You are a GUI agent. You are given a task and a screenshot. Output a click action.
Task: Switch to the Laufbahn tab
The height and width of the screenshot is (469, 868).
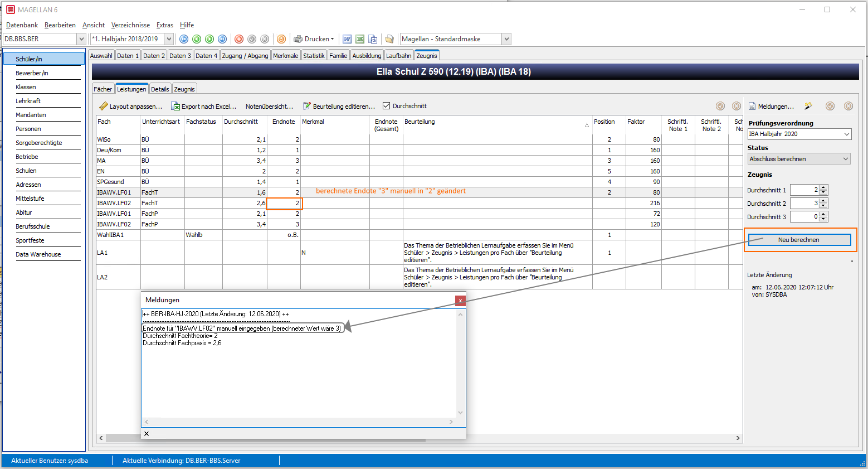pos(399,56)
